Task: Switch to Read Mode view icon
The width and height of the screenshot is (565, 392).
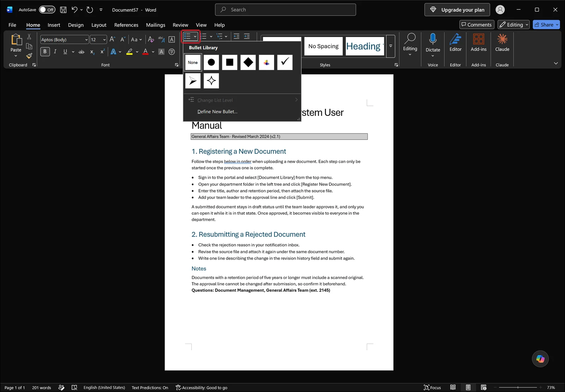Action: tap(453, 387)
